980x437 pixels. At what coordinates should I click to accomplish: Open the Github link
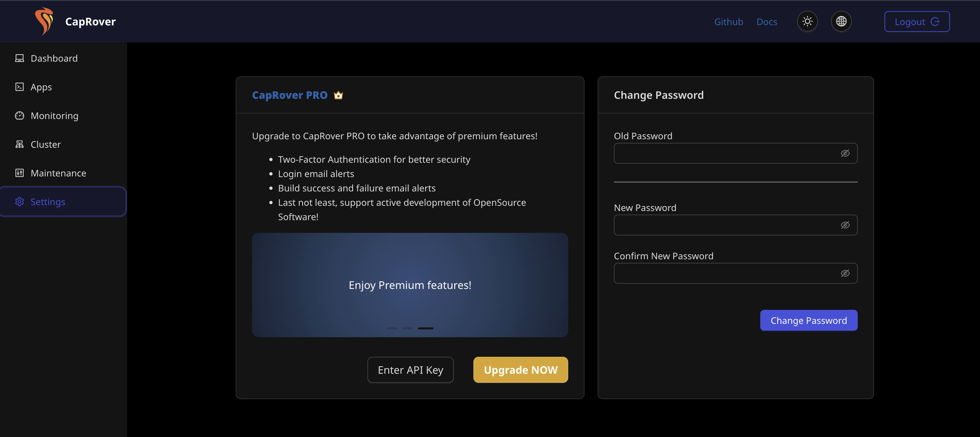[x=729, y=22]
